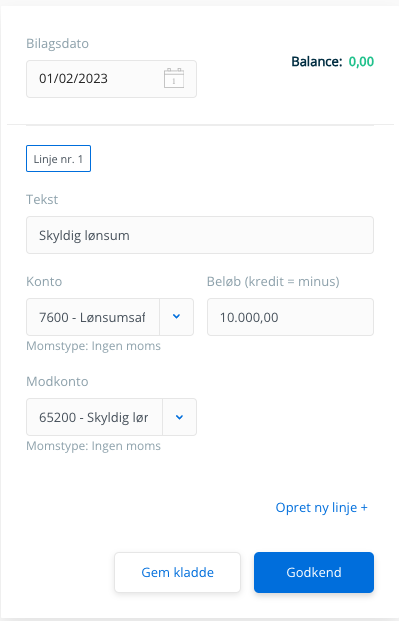Click the Balance label
The width and height of the screenshot is (399, 621).
click(317, 61)
